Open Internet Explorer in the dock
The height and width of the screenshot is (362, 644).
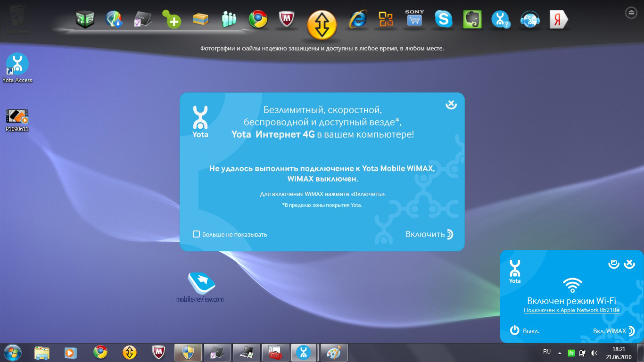tap(358, 19)
